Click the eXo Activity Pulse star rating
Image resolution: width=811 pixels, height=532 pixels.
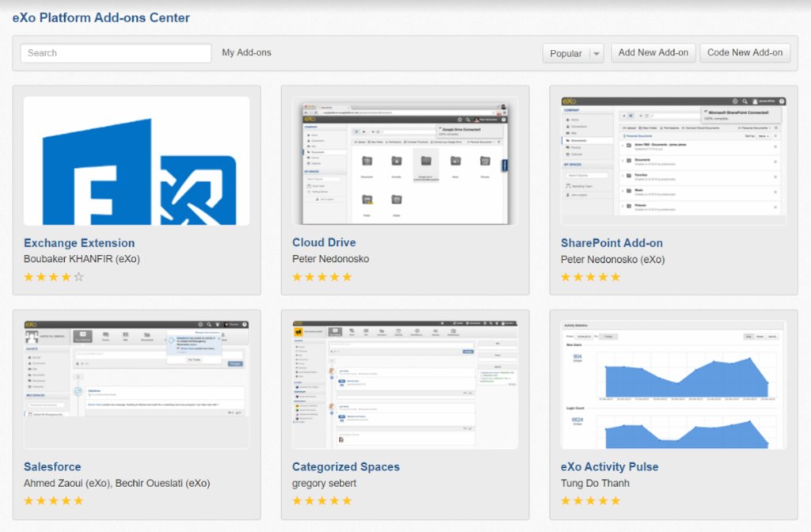point(591,500)
